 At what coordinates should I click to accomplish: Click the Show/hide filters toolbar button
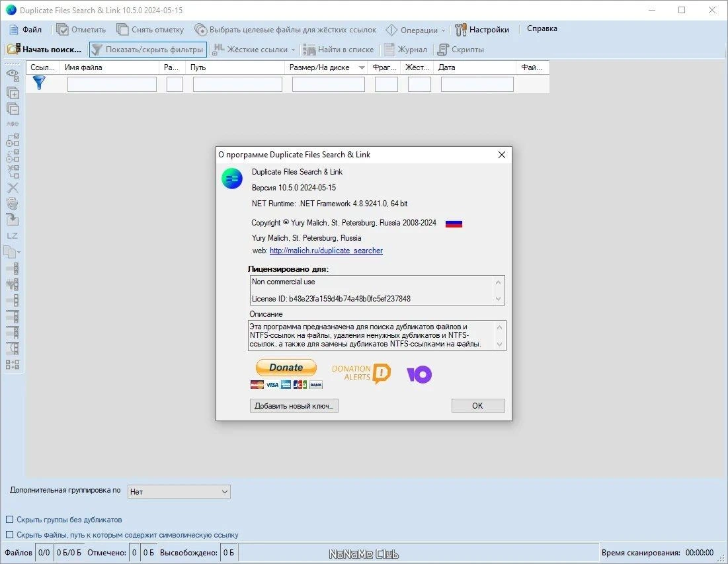(x=148, y=49)
